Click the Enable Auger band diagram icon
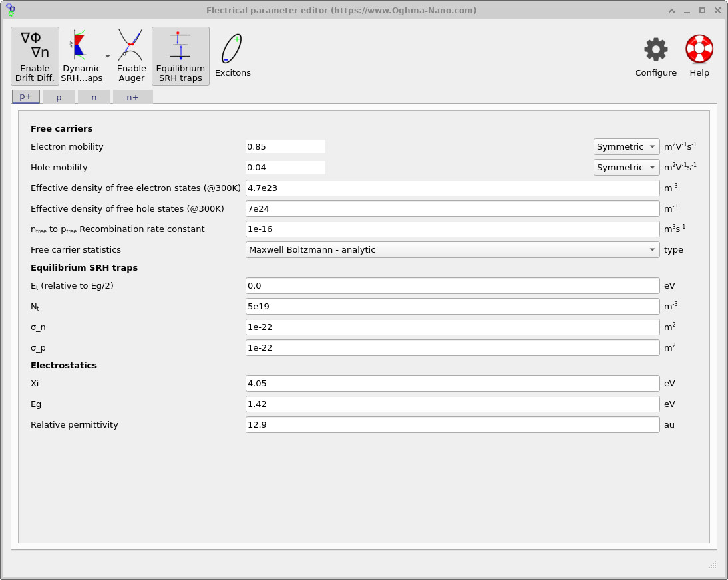The width and height of the screenshot is (728, 580). click(131, 47)
